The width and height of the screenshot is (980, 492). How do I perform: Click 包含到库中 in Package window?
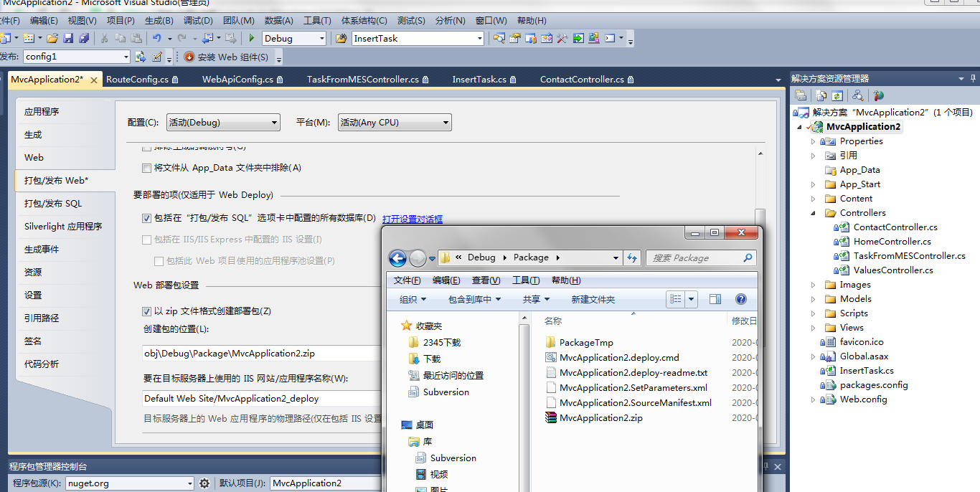point(474,300)
